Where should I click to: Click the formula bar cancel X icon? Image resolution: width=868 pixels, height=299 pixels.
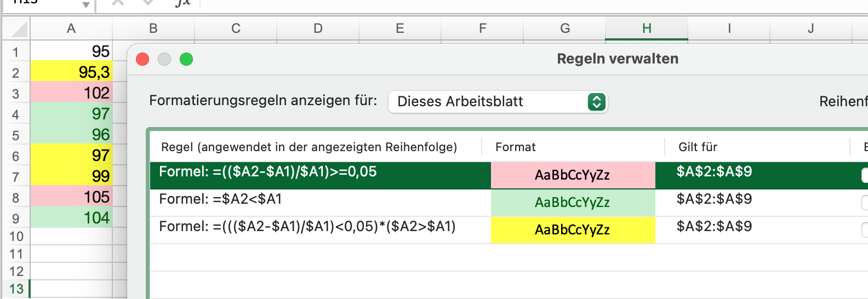click(x=117, y=3)
